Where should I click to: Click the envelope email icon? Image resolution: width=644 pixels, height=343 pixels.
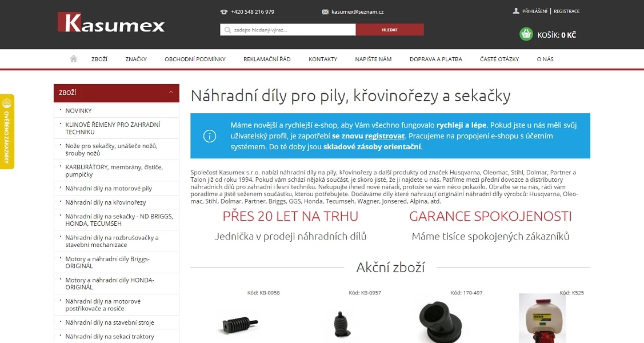point(325,12)
